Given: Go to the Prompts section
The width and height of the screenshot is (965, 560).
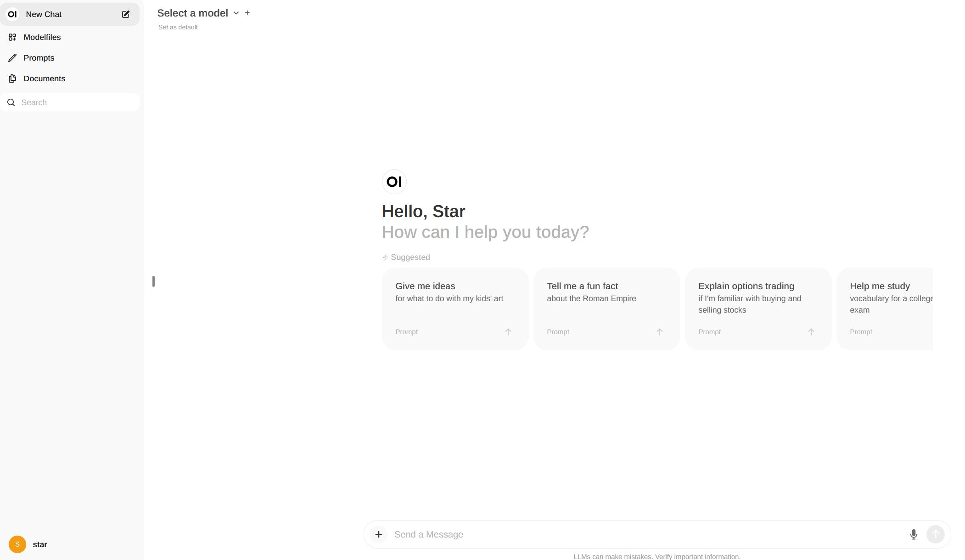Looking at the screenshot, I should click(x=39, y=58).
